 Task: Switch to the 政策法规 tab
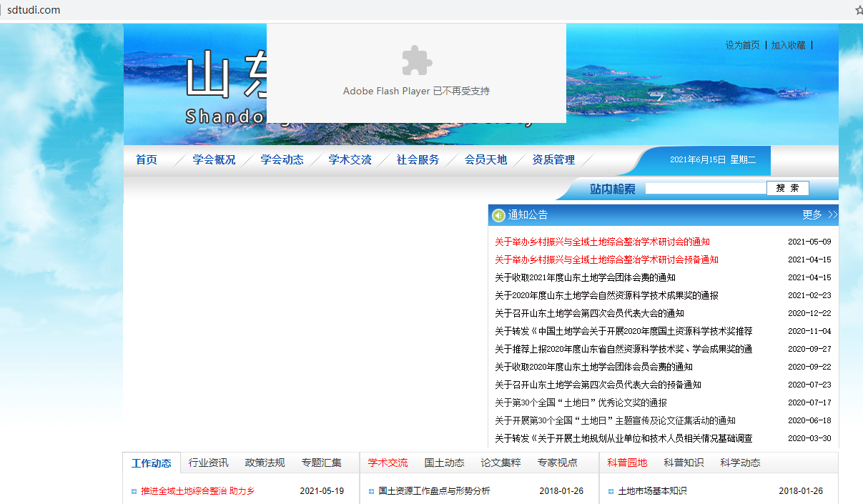pos(265,463)
